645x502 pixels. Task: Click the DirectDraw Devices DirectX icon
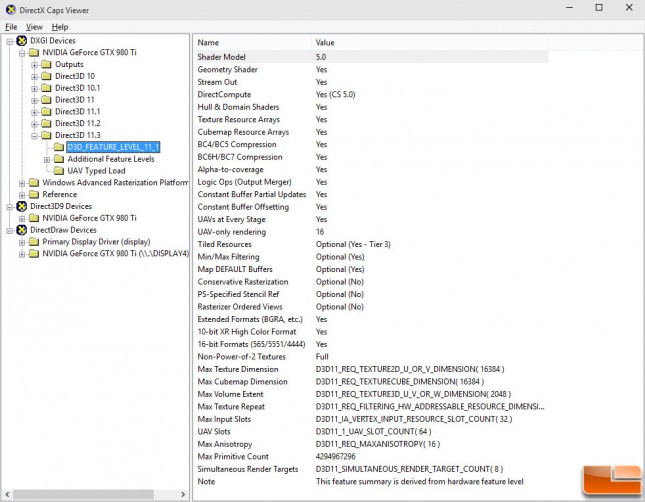pyautogui.click(x=21, y=230)
